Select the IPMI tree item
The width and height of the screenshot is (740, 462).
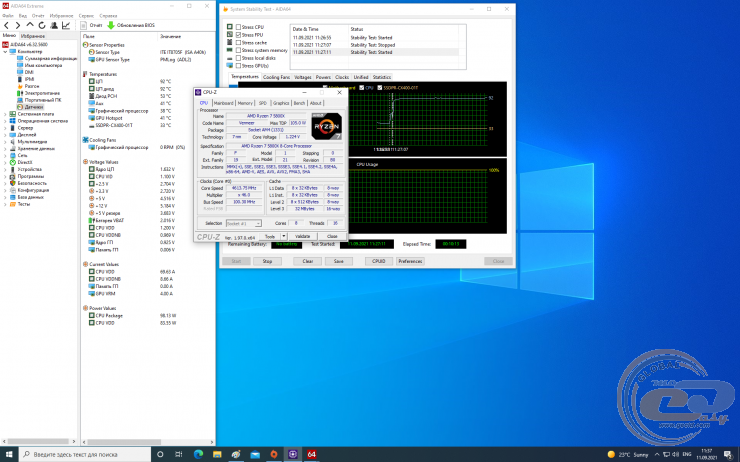29,79
